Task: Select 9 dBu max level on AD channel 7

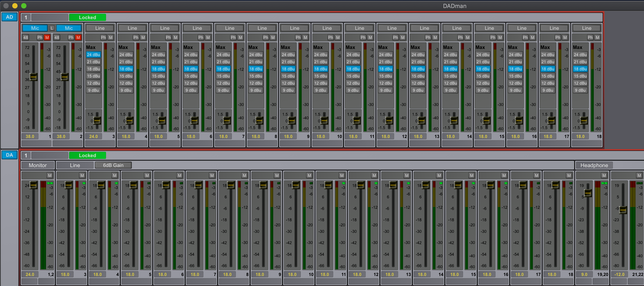Action: (223, 90)
